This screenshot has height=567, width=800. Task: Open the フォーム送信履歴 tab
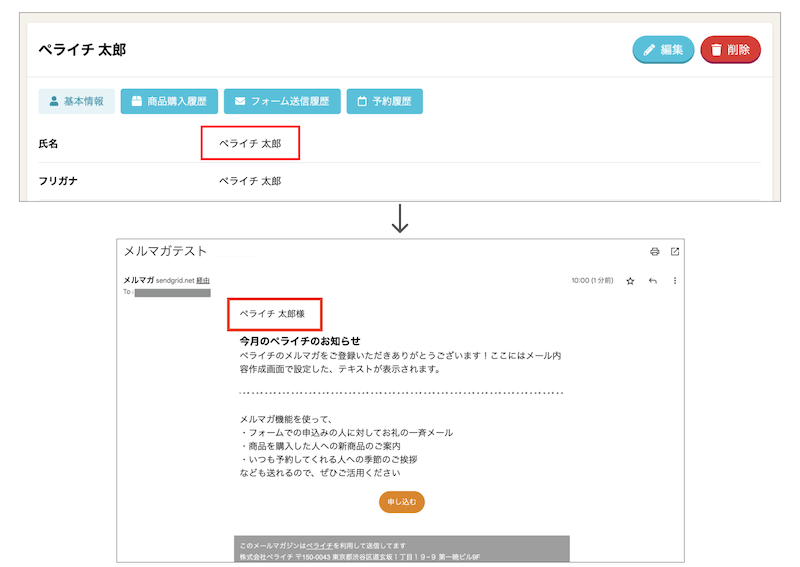282,101
